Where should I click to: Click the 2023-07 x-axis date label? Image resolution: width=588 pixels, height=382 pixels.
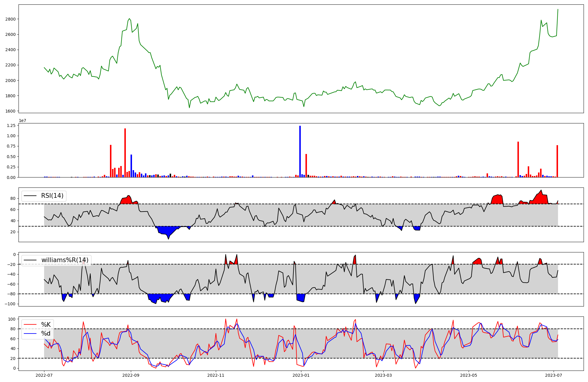pos(554,375)
